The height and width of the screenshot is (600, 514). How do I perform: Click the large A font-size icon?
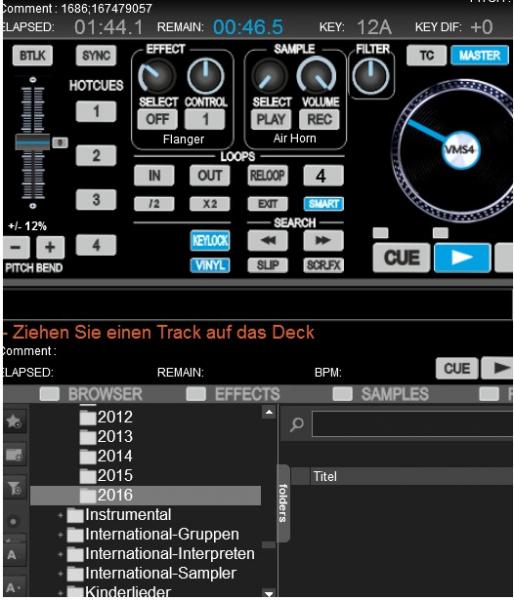tap(13, 554)
